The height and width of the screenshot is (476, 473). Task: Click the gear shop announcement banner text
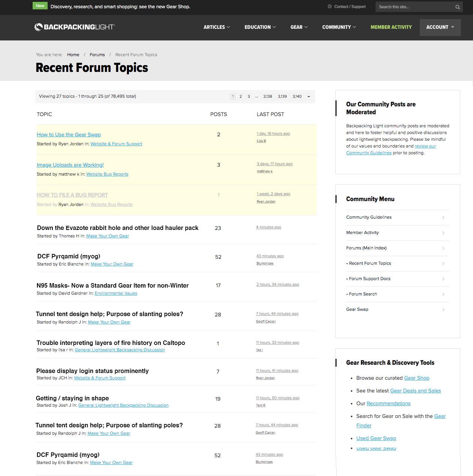120,6
